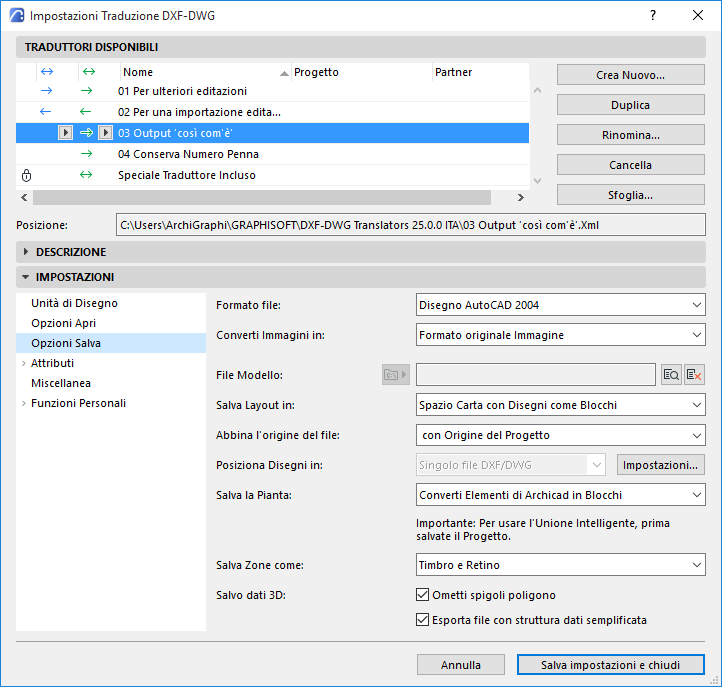Click green double arrow in Speciale Traduttore row
This screenshot has height=687, width=722.
click(86, 175)
